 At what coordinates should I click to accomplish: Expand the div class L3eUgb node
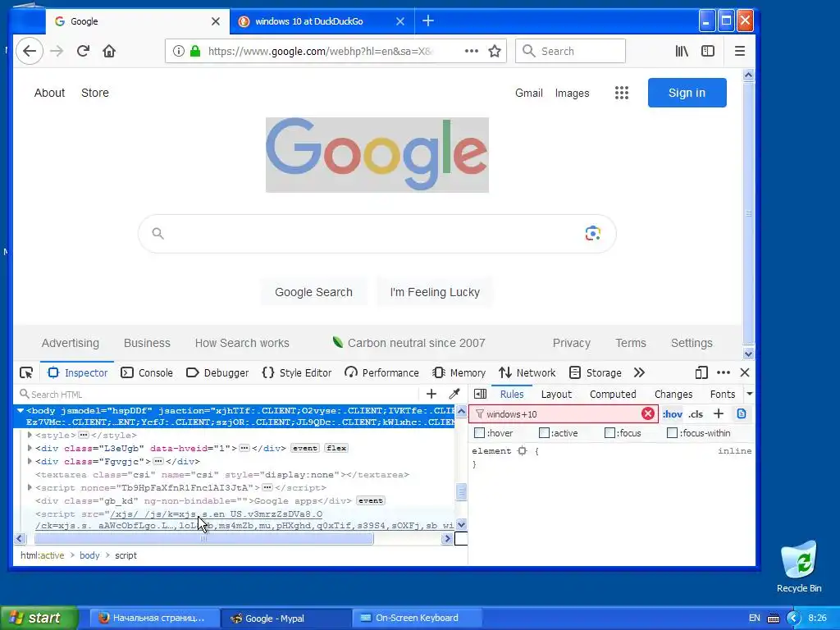click(30, 448)
